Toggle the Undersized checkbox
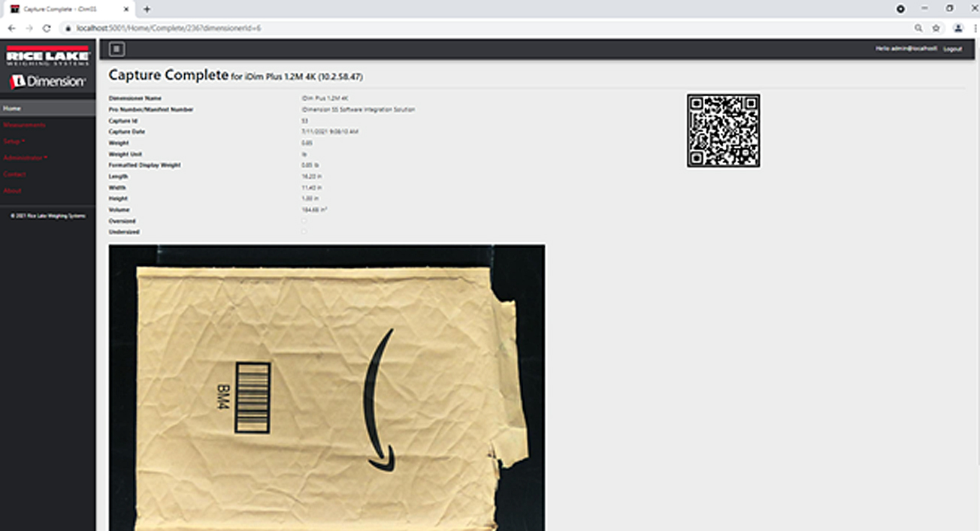Viewport: 980px width, 531px height. coord(304,232)
